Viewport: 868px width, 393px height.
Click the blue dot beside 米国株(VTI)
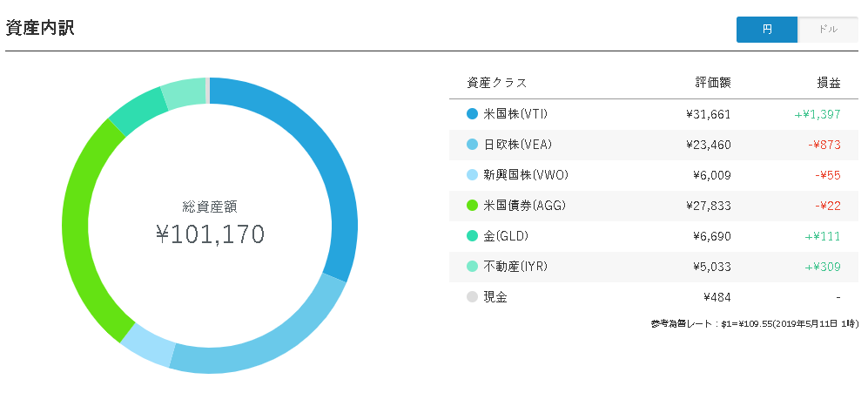tap(472, 114)
